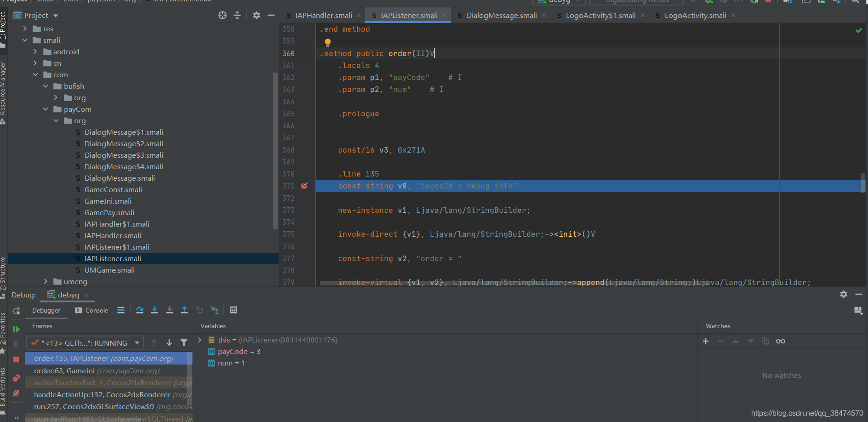
Task: Open the thread selector dropdown
Action: click(85, 343)
